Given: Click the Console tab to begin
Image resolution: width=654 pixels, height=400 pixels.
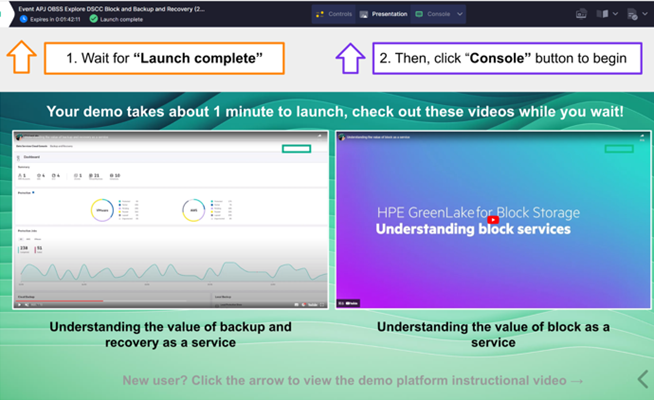Looking at the screenshot, I should [433, 14].
